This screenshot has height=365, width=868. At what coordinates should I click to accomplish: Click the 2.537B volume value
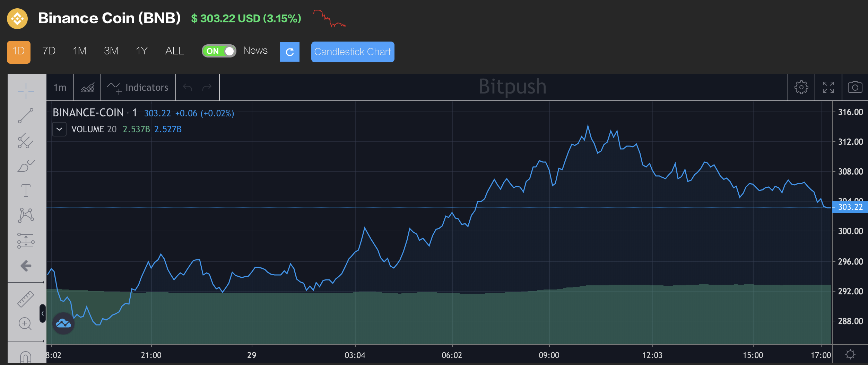pyautogui.click(x=136, y=129)
